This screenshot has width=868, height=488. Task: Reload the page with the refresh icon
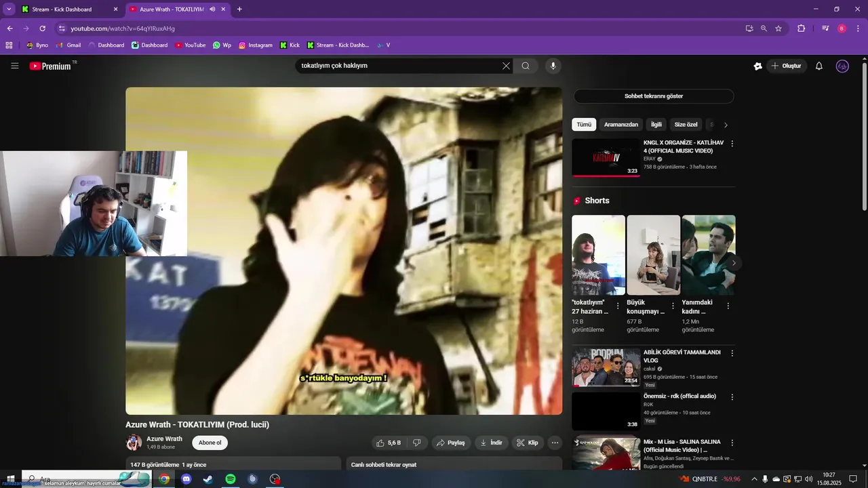[42, 28]
